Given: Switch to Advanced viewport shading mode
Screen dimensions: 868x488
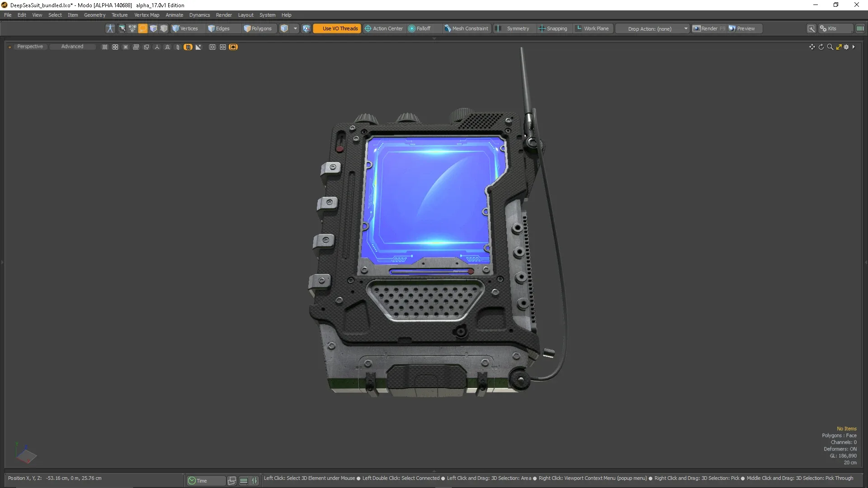Looking at the screenshot, I should click(71, 47).
